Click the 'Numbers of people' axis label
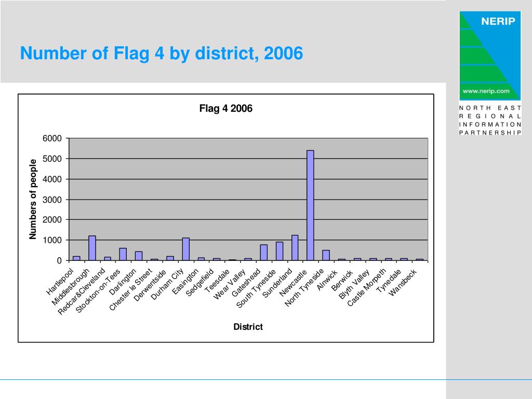The width and height of the screenshot is (532, 399). pos(33,199)
